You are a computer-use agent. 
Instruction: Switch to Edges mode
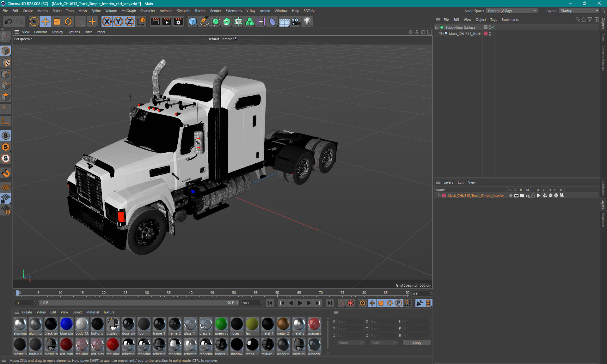pos(6,86)
